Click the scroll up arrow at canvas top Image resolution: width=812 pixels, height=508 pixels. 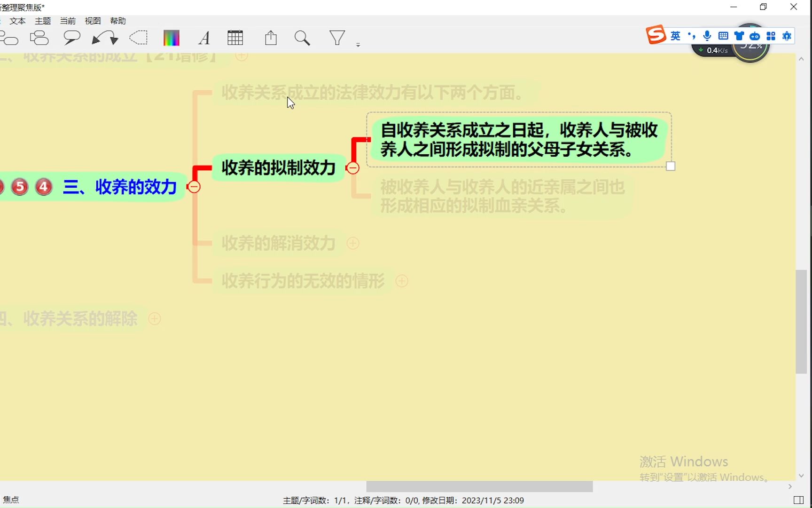pos(801,59)
